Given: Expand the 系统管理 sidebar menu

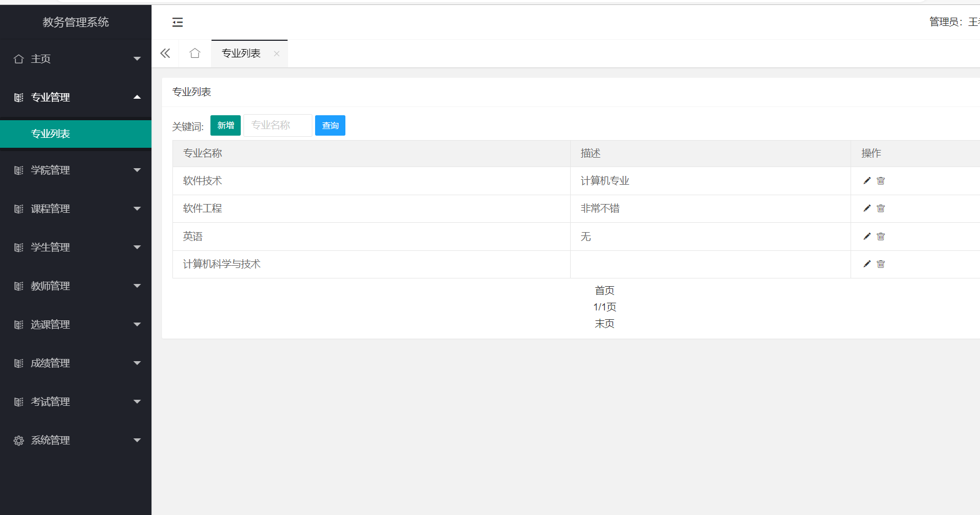Looking at the screenshot, I should [75, 441].
